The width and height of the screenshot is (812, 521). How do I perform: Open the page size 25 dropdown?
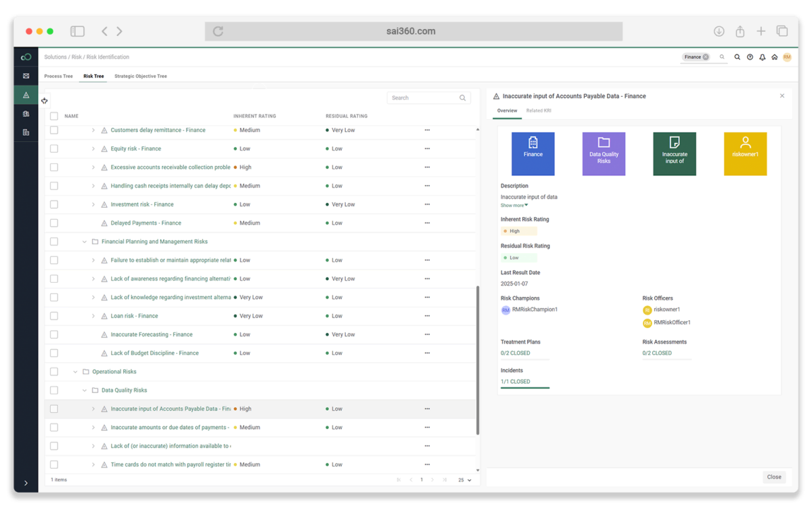(465, 480)
